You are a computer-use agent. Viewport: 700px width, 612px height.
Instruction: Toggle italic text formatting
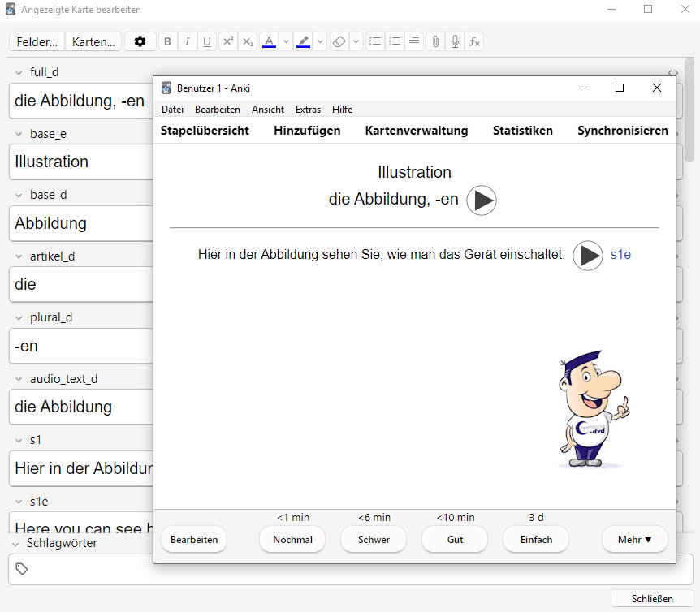[x=188, y=41]
